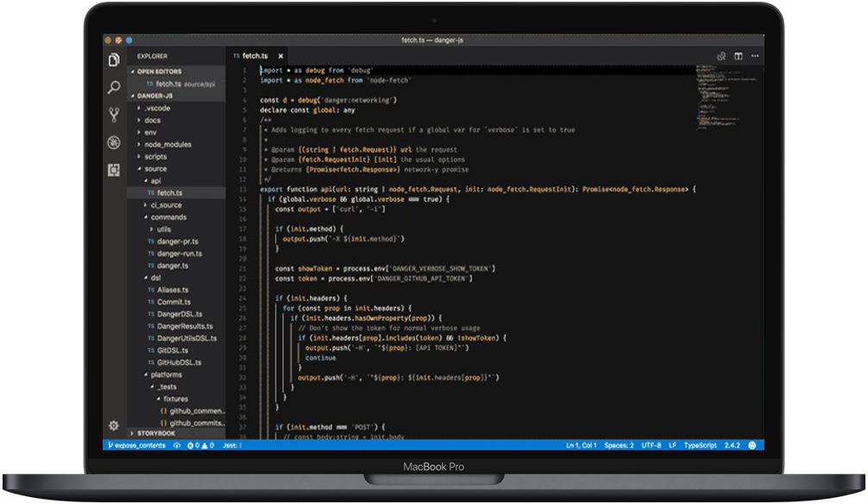868x504 pixels.
Task: Click the expose_contents branch in status bar
Action: [138, 445]
